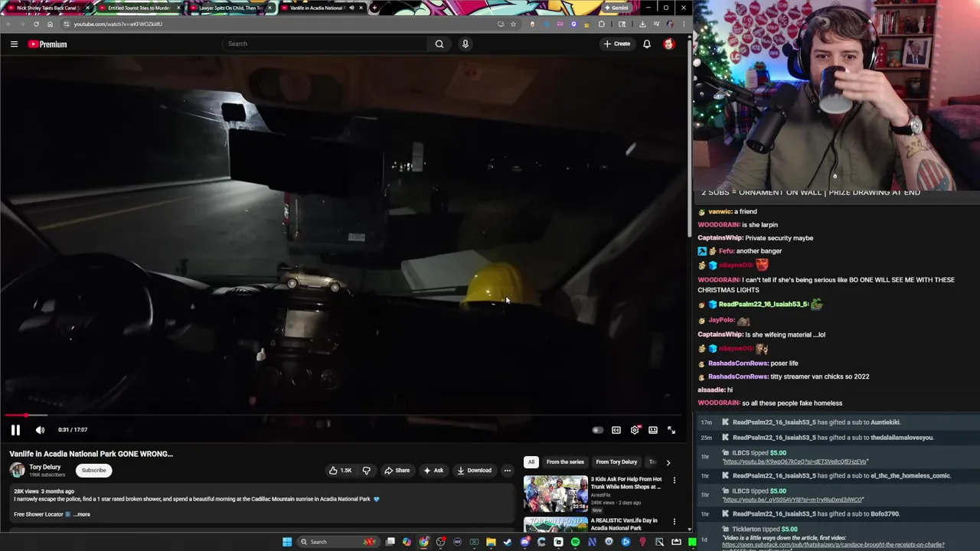Close the Nick Shirley browser tab

[87, 8]
